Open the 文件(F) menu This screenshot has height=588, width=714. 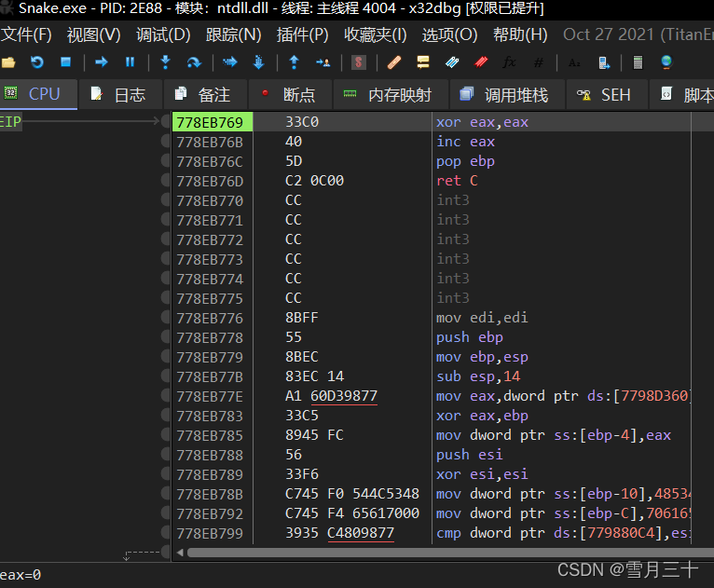click(x=26, y=34)
